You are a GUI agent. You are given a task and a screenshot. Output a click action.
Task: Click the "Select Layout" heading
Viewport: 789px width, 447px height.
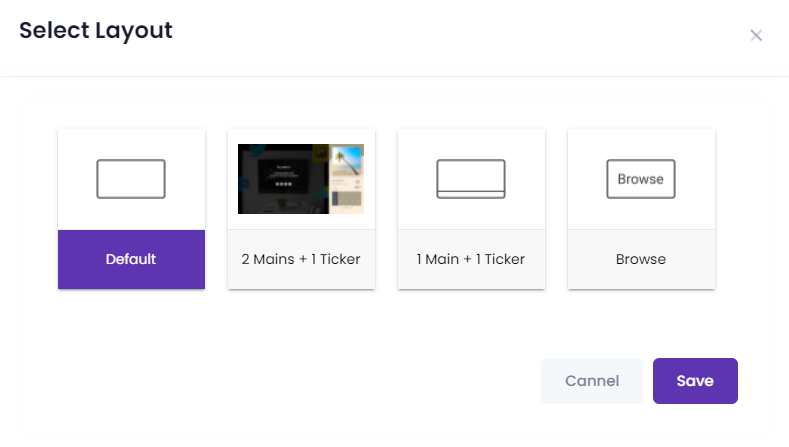click(x=96, y=30)
